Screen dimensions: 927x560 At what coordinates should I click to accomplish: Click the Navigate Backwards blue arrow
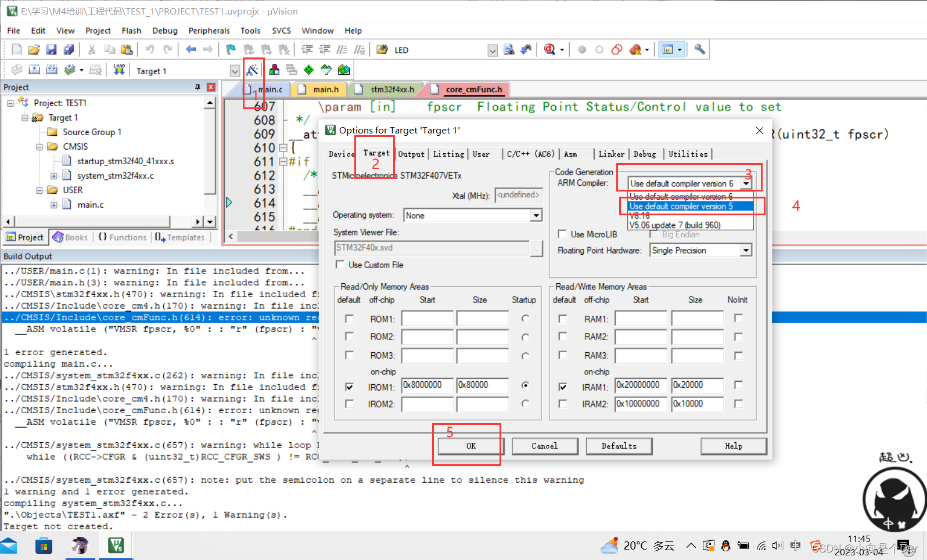coord(191,50)
